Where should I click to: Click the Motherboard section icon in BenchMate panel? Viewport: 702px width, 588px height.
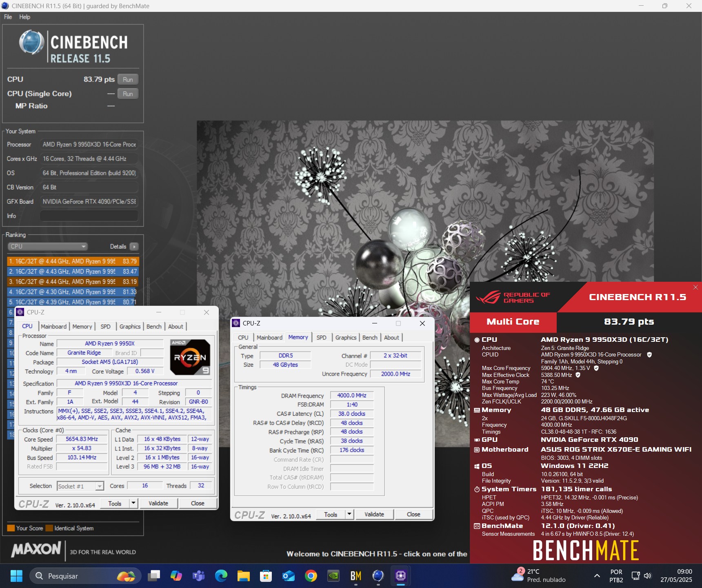coord(477,450)
